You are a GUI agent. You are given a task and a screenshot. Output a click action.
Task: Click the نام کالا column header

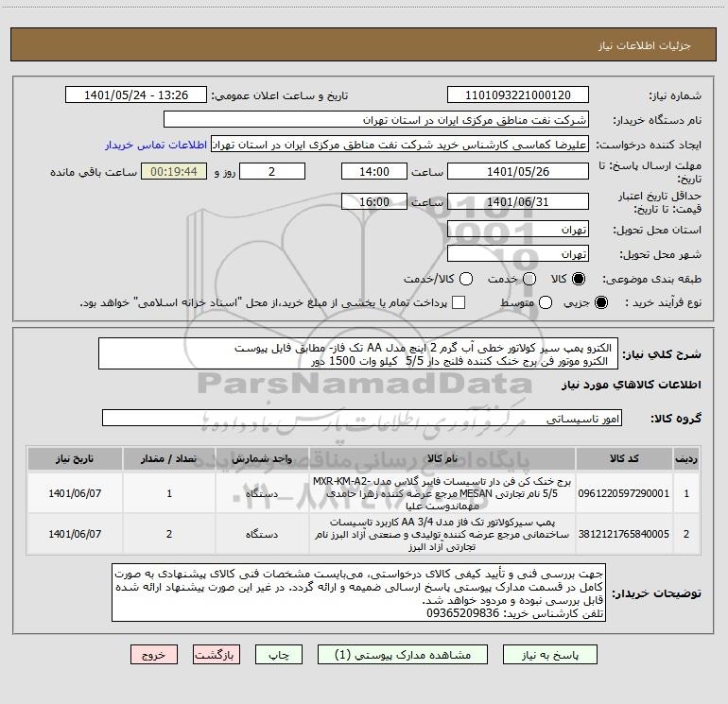pyautogui.click(x=442, y=458)
